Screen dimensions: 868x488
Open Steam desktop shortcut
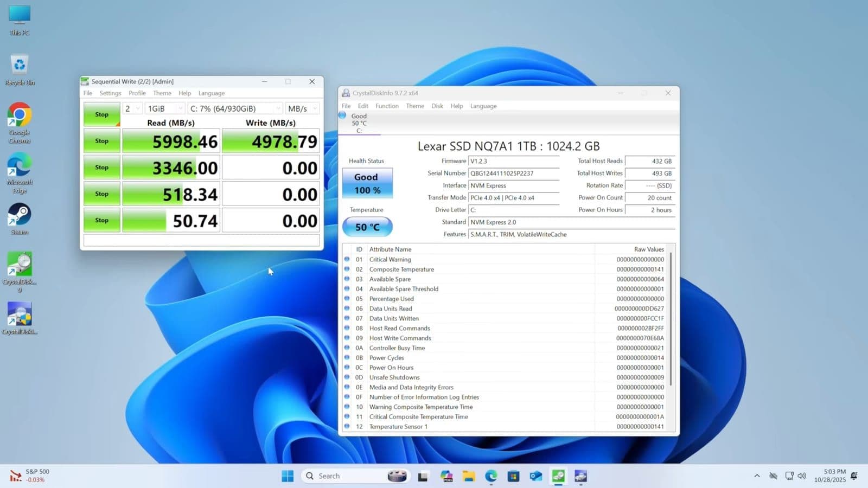(20, 219)
